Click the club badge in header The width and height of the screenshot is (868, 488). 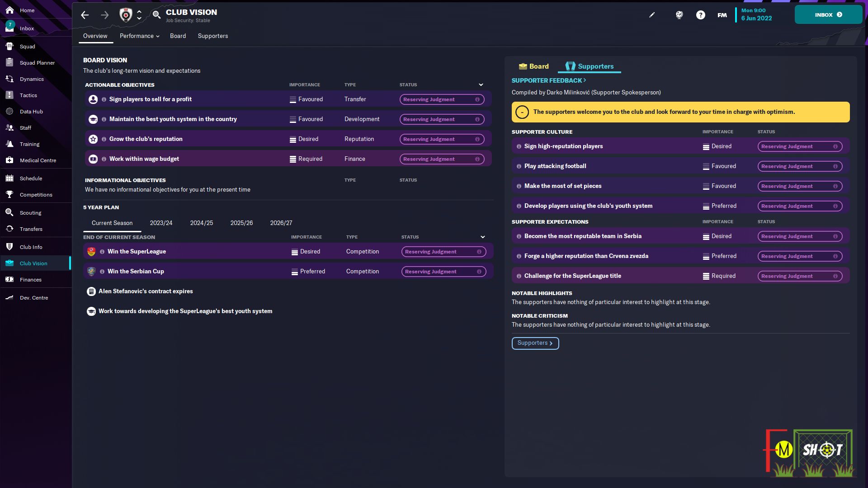click(x=126, y=15)
